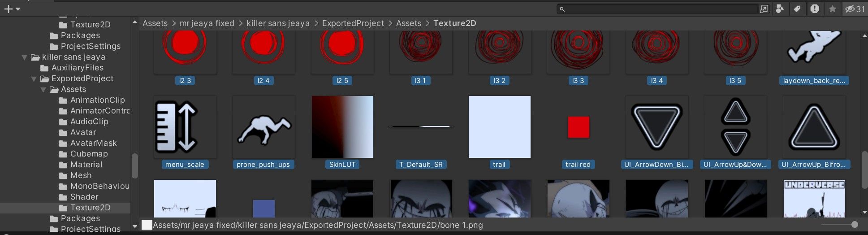Select the 'l3 1' scribble texture

click(421, 52)
